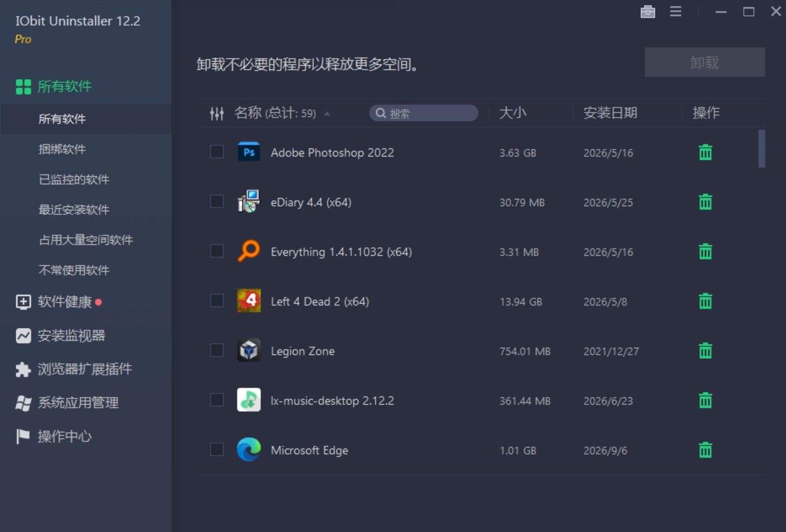Delete Everything 1.4.1.1032 with trash icon
The height and width of the screenshot is (532, 786).
click(705, 252)
